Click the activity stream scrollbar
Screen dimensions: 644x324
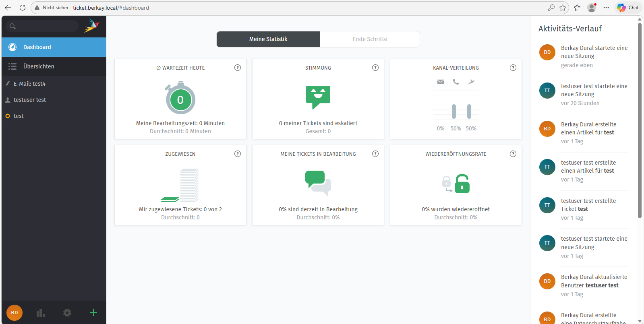pyautogui.click(x=640, y=121)
